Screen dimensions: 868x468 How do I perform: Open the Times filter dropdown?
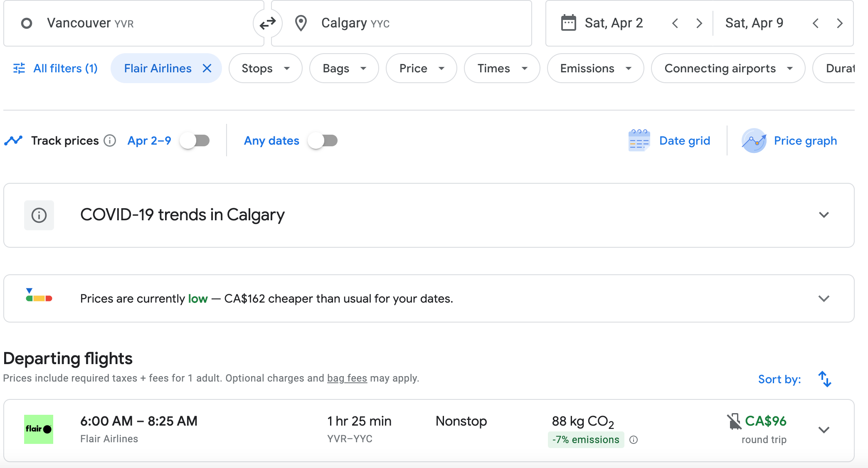[502, 68]
